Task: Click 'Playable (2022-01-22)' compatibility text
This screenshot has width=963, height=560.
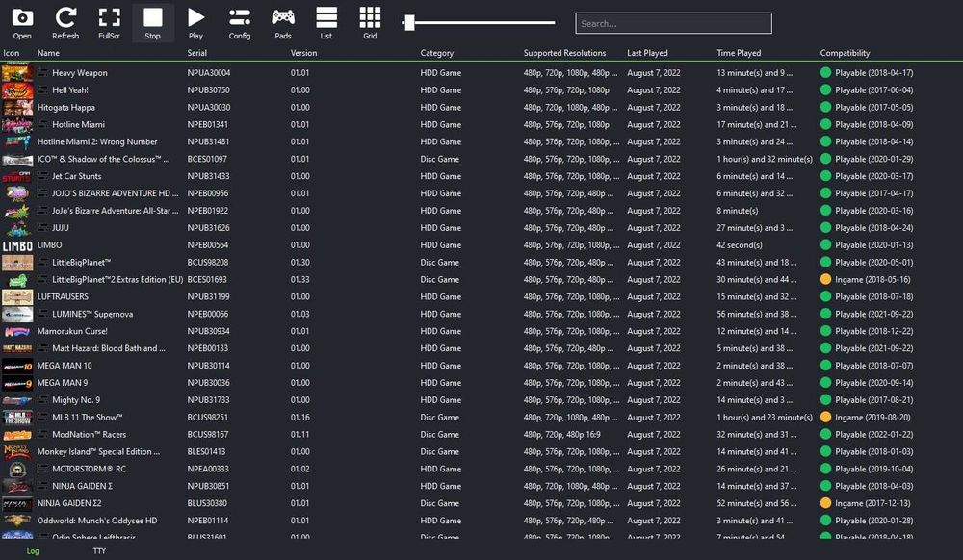Action: (873, 434)
